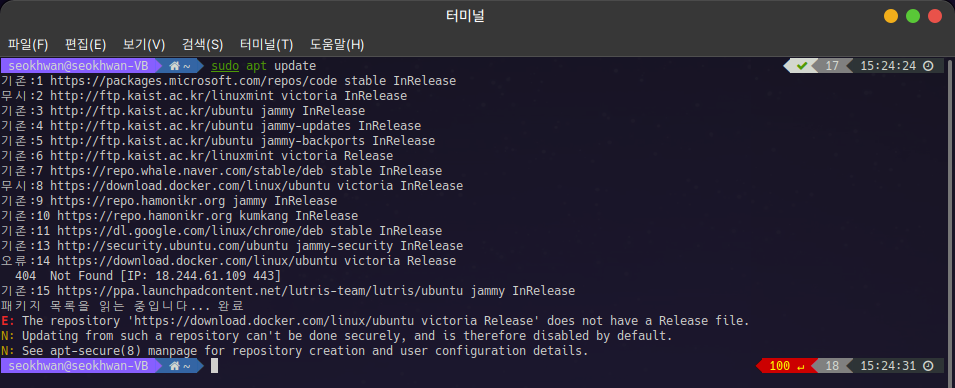Click the 터미널 window title

pyautogui.click(x=465, y=16)
